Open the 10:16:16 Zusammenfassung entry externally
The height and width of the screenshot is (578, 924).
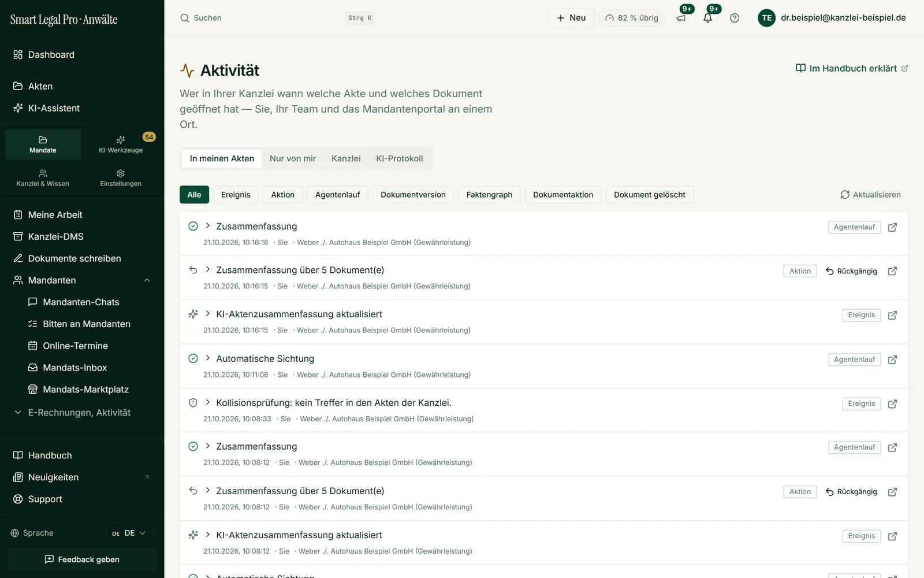[x=892, y=227]
